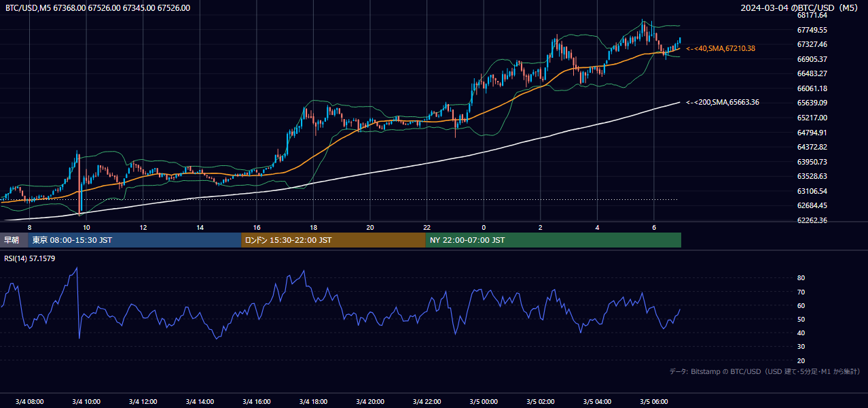The width and height of the screenshot is (868, 408).
Task: Click hour tick 0 under price chart
Action: coord(484,227)
